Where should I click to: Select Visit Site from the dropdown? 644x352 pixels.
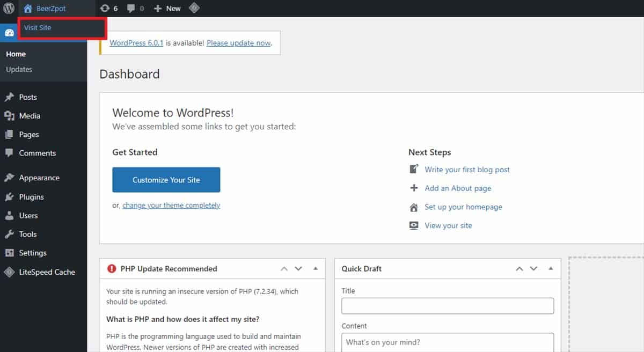(38, 28)
